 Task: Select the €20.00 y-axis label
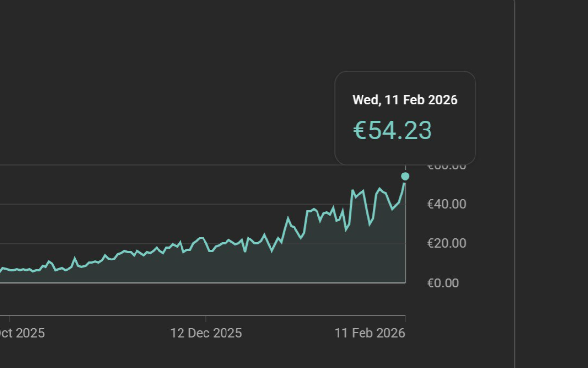[447, 243]
